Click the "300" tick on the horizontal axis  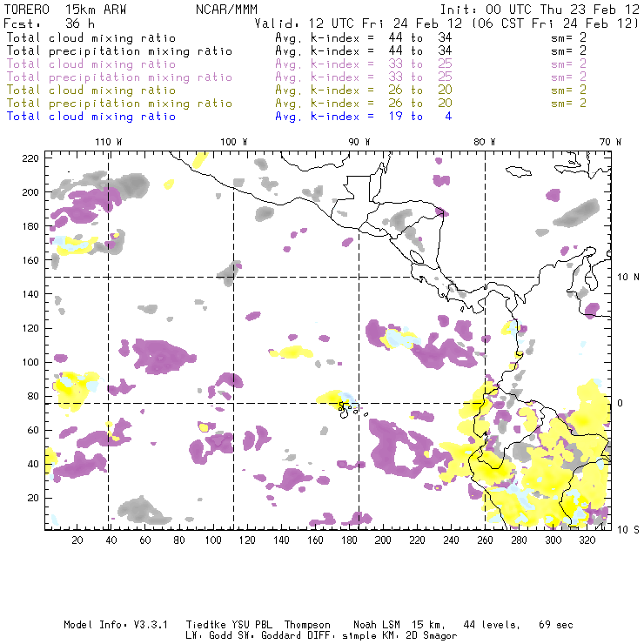tap(553, 540)
